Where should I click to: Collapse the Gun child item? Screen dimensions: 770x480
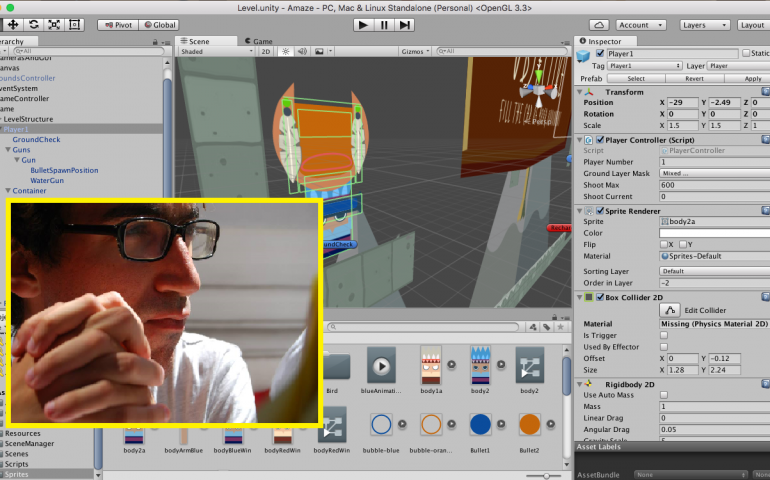pyautogui.click(x=17, y=160)
